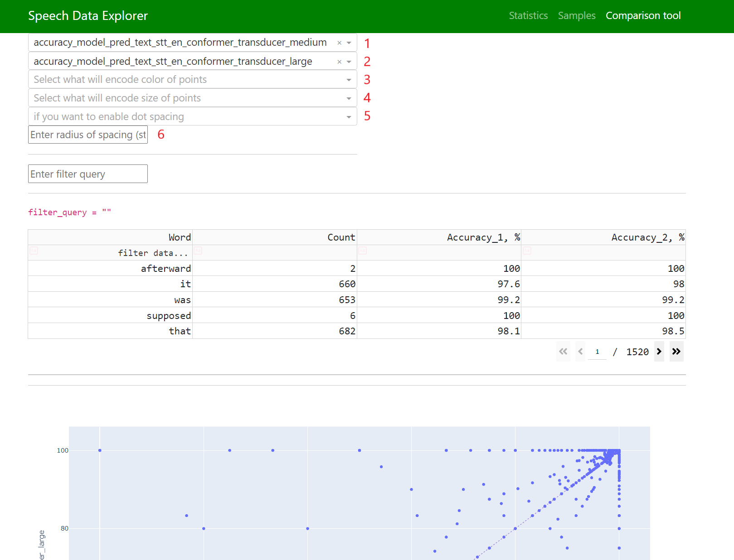The height and width of the screenshot is (560, 734).
Task: Open the Statistics tab
Action: (528, 16)
